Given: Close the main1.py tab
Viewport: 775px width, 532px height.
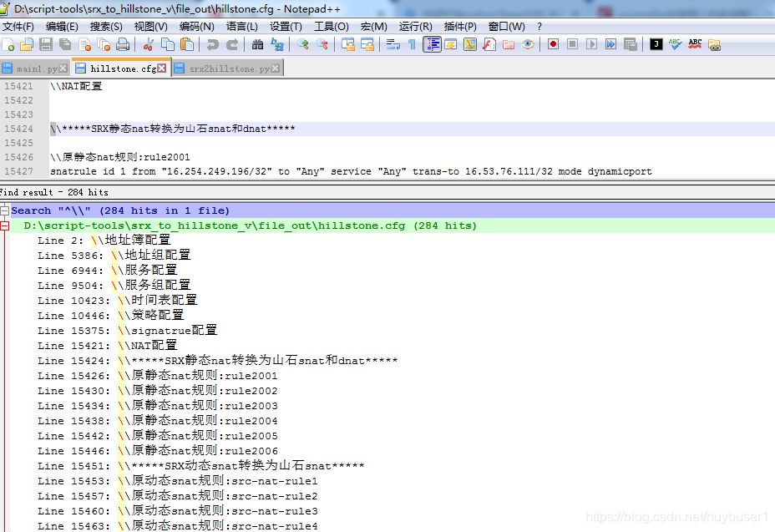Looking at the screenshot, I should (63, 68).
